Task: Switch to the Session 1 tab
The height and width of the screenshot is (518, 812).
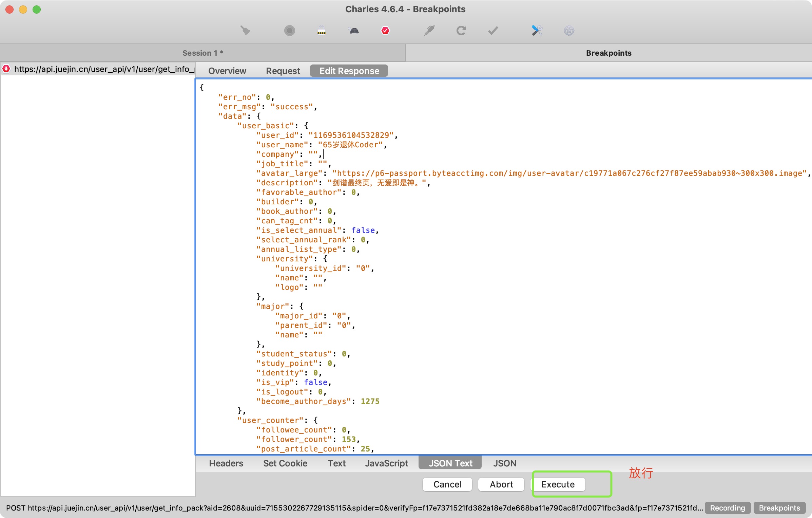Action: pyautogui.click(x=202, y=53)
